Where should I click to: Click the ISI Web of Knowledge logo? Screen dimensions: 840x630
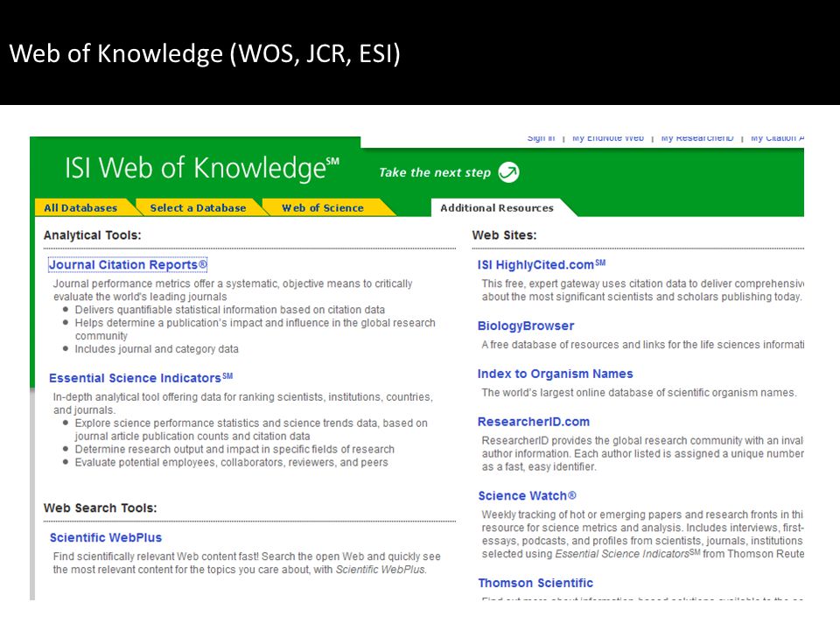coord(202,168)
